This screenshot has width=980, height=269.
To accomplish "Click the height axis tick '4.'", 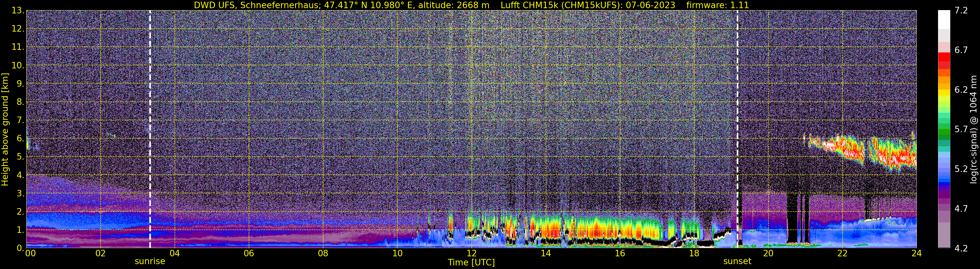I will pyautogui.click(x=20, y=175).
